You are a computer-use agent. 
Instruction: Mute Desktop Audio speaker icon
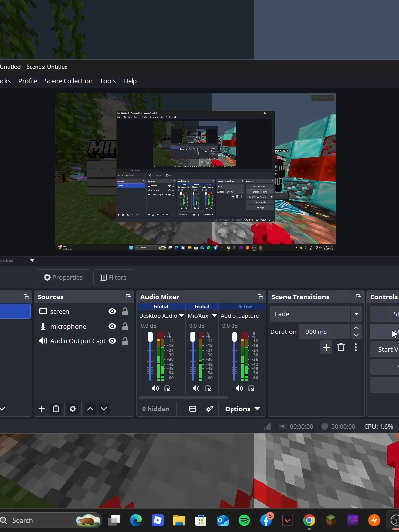(x=155, y=388)
